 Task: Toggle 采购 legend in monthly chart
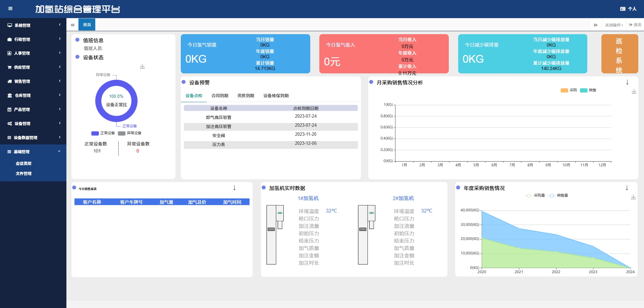point(569,90)
